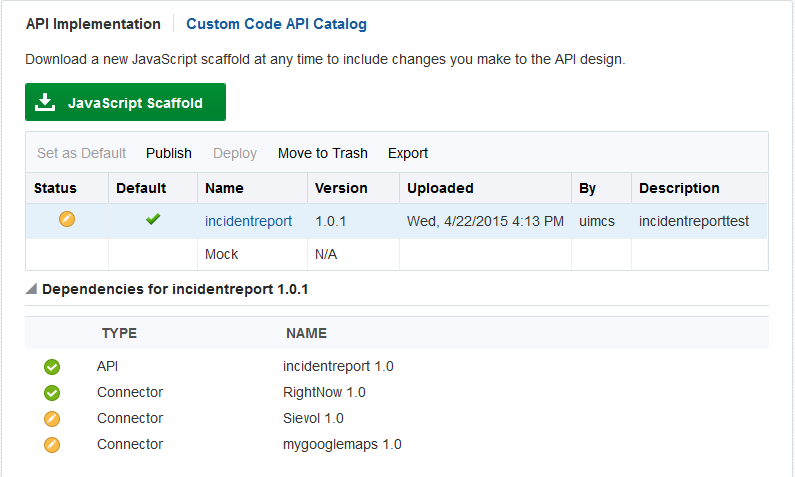The height and width of the screenshot is (477, 795).
Task: Click the green default checkmark icon
Action: 153,220
